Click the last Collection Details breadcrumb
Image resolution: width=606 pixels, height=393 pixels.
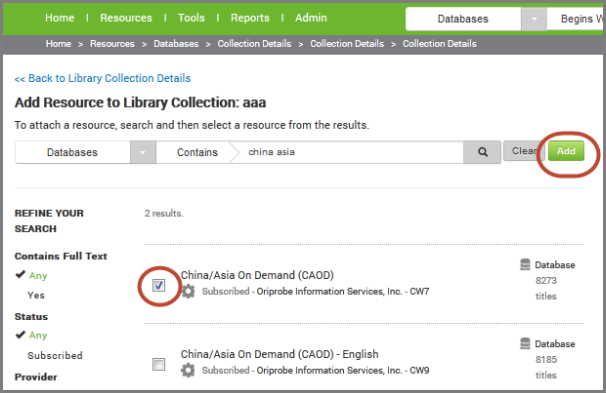439,44
